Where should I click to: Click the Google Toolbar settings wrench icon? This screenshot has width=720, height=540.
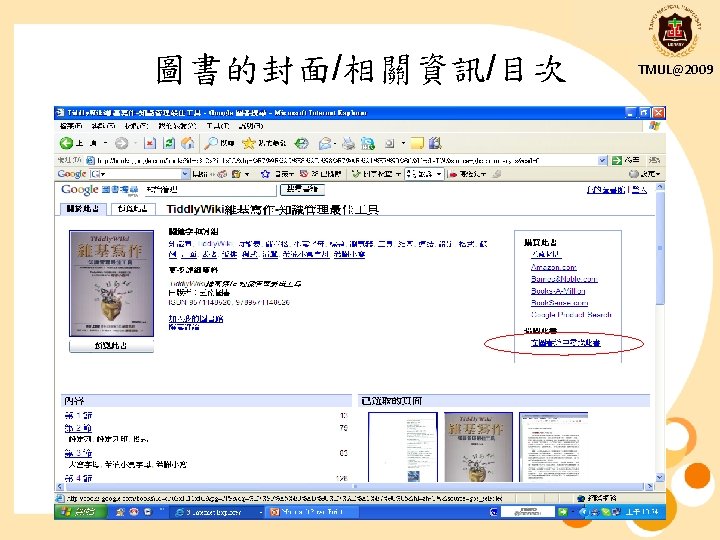coord(633,174)
